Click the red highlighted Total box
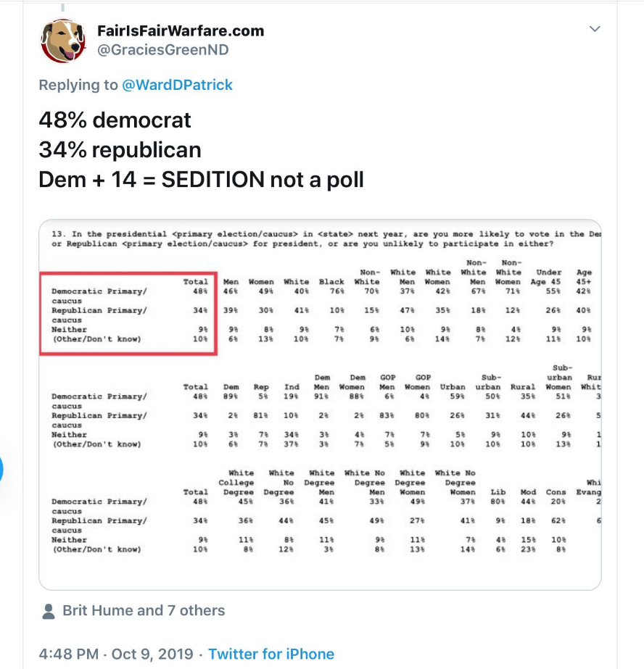The image size is (644, 669). (128, 314)
